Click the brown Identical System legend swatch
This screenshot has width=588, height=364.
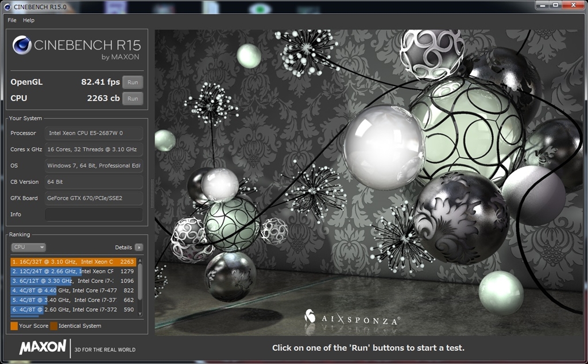pyautogui.click(x=53, y=326)
